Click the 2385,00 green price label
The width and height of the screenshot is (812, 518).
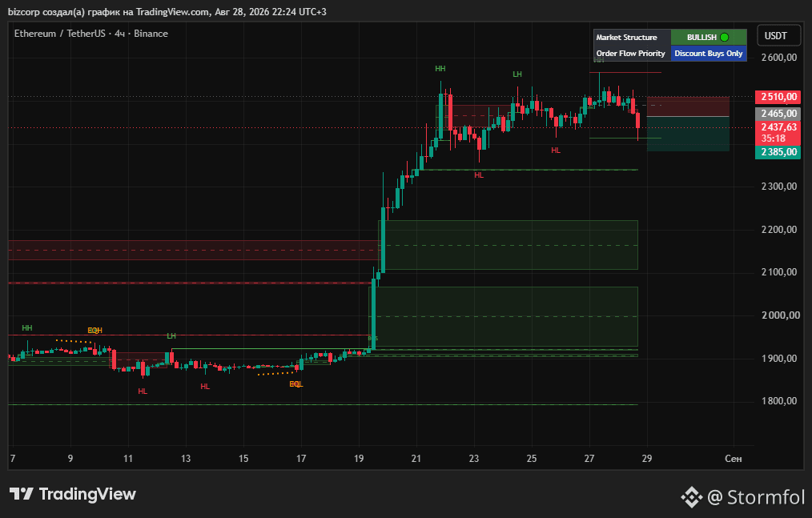(778, 152)
